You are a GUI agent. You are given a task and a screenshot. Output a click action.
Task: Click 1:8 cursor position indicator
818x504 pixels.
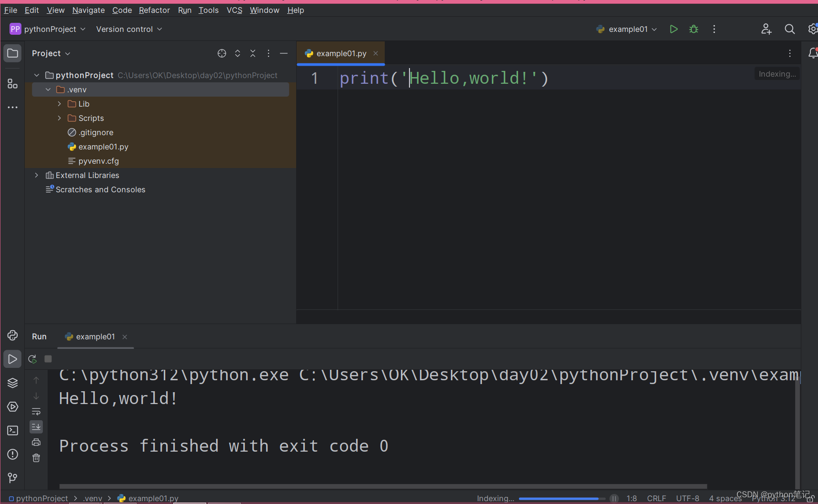tap(631, 498)
